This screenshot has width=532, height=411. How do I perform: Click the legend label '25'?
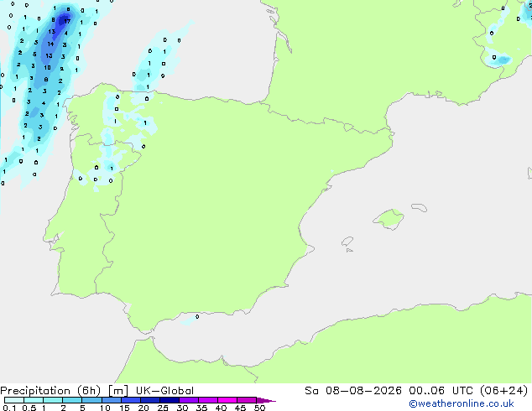coord(163,408)
